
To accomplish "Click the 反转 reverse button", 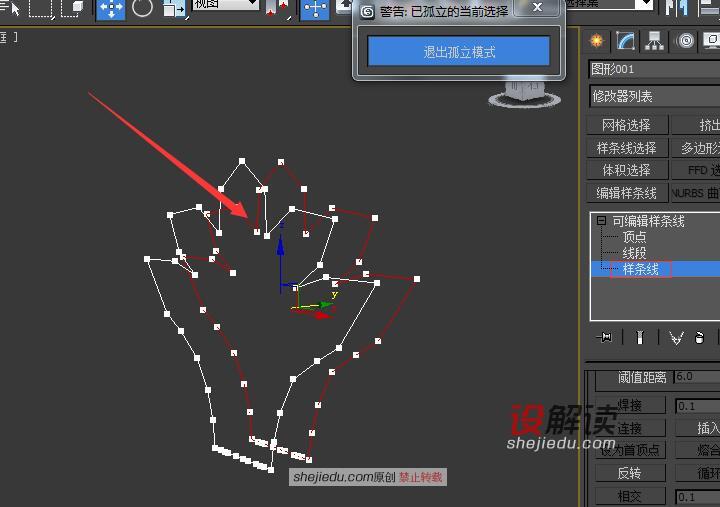I will click(630, 473).
